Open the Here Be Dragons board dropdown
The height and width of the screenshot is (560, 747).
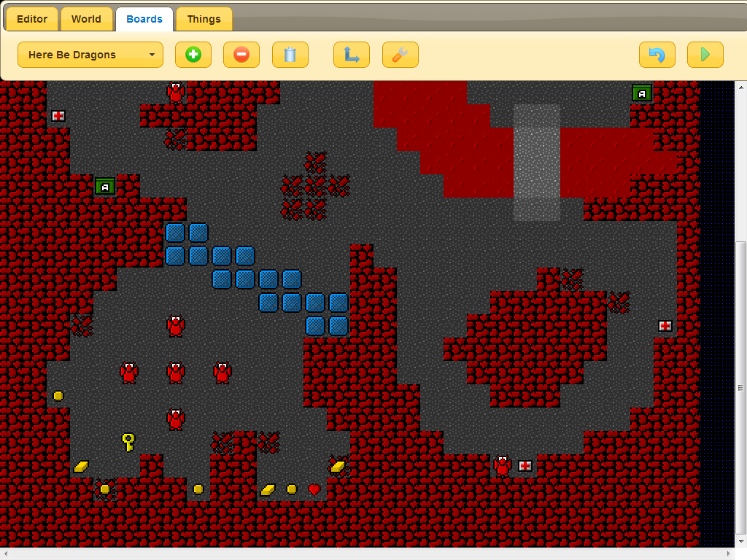click(90, 55)
